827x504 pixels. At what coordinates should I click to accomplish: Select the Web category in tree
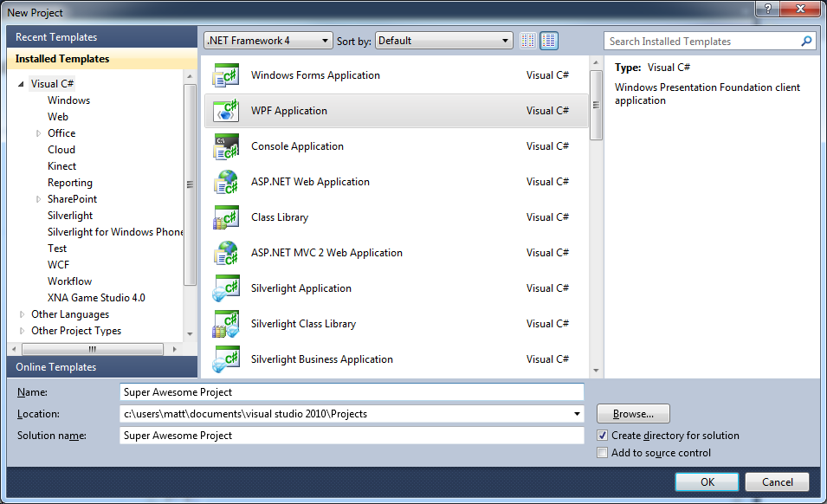click(x=57, y=117)
